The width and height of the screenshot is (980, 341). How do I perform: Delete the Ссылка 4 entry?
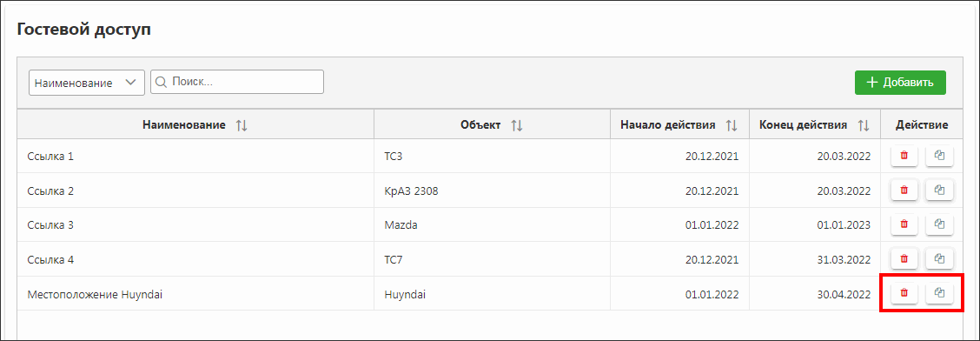(x=904, y=258)
